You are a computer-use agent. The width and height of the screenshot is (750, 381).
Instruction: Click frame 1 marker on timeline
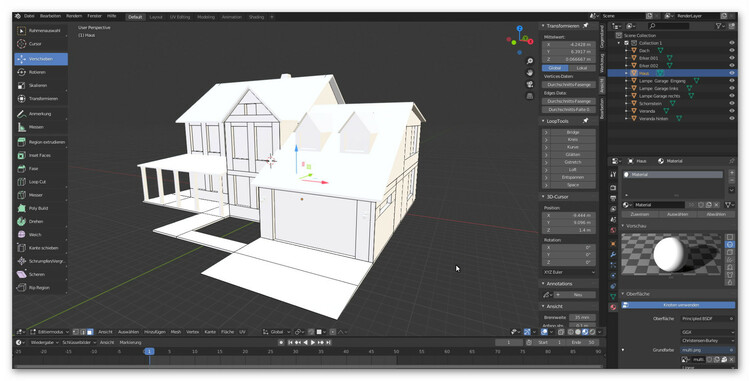pyautogui.click(x=149, y=351)
